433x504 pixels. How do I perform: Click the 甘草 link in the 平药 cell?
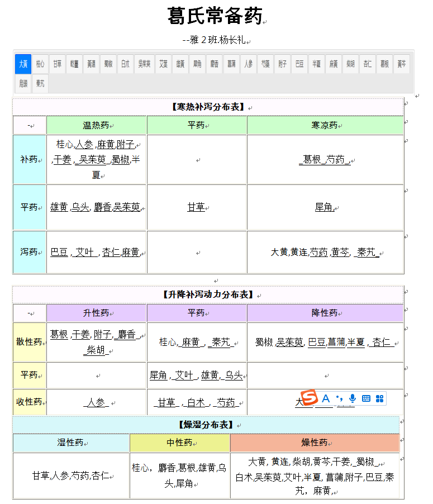(x=196, y=207)
